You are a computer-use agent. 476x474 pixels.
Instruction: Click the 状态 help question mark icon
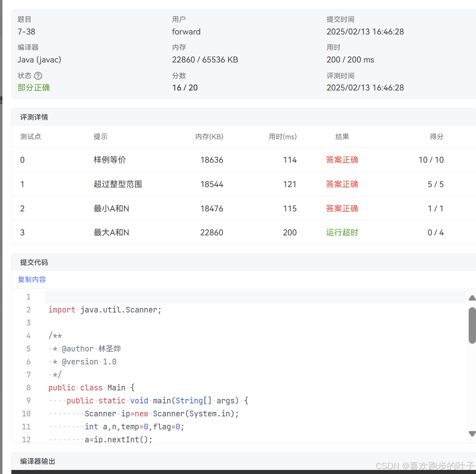[x=38, y=75]
